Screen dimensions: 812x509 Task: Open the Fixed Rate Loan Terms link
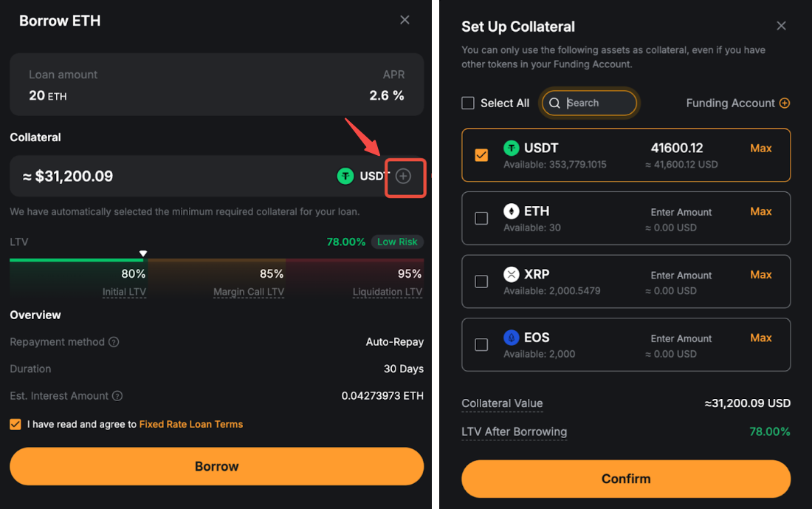click(x=190, y=424)
